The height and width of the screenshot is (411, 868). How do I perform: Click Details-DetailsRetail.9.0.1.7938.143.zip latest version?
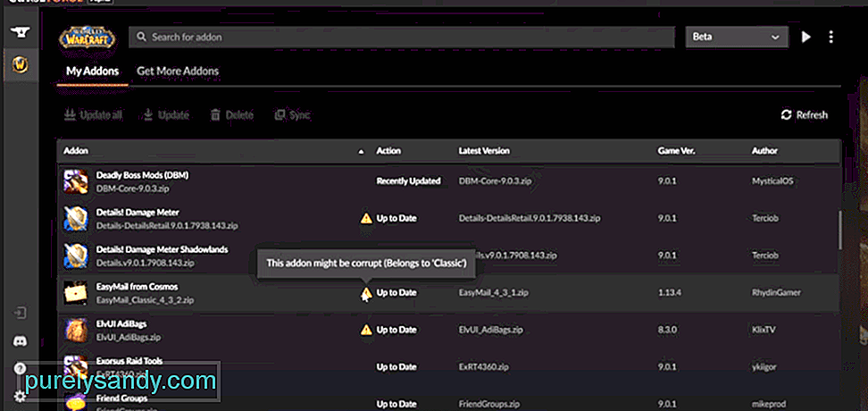530,218
